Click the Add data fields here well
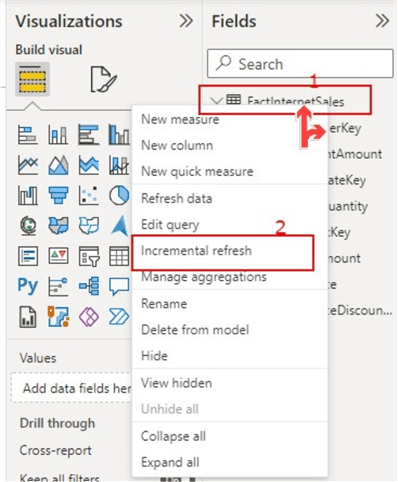This screenshot has height=482, width=398. 71,388
